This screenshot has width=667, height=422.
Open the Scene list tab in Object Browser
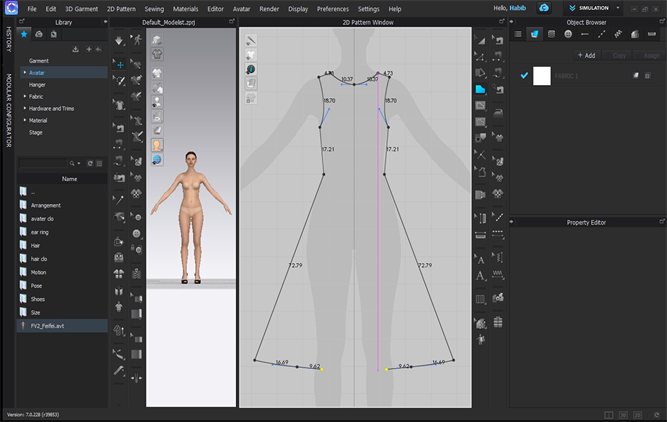click(518, 34)
